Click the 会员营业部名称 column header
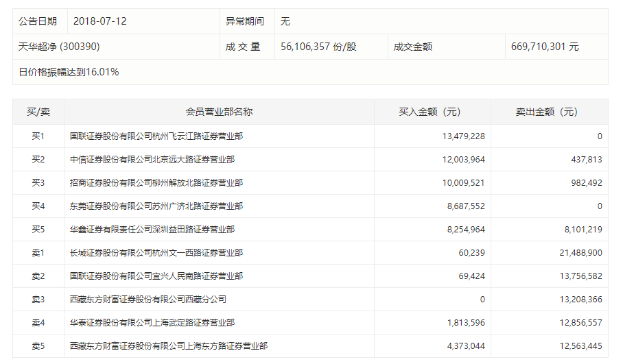 (x=219, y=112)
